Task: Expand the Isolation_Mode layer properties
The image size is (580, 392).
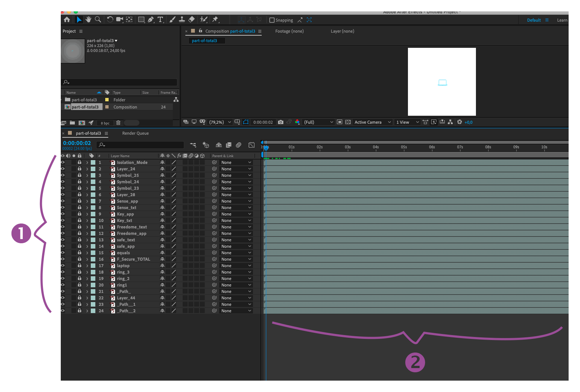Action: point(87,162)
